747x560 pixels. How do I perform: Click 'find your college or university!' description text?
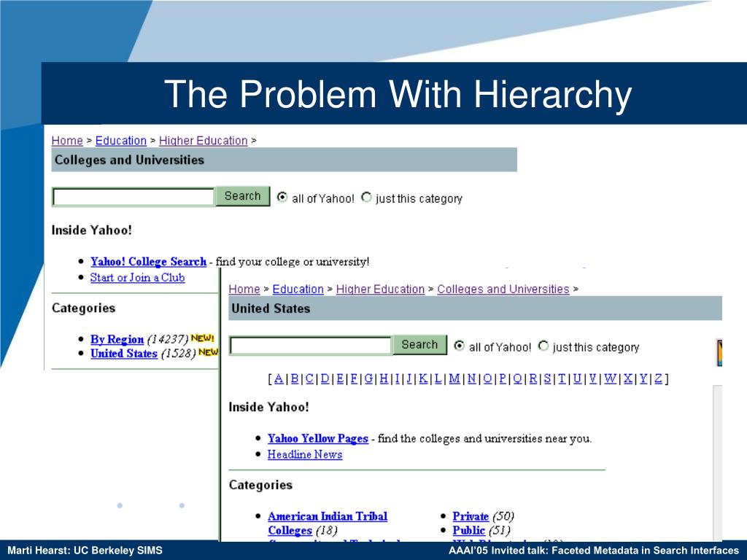(x=293, y=262)
